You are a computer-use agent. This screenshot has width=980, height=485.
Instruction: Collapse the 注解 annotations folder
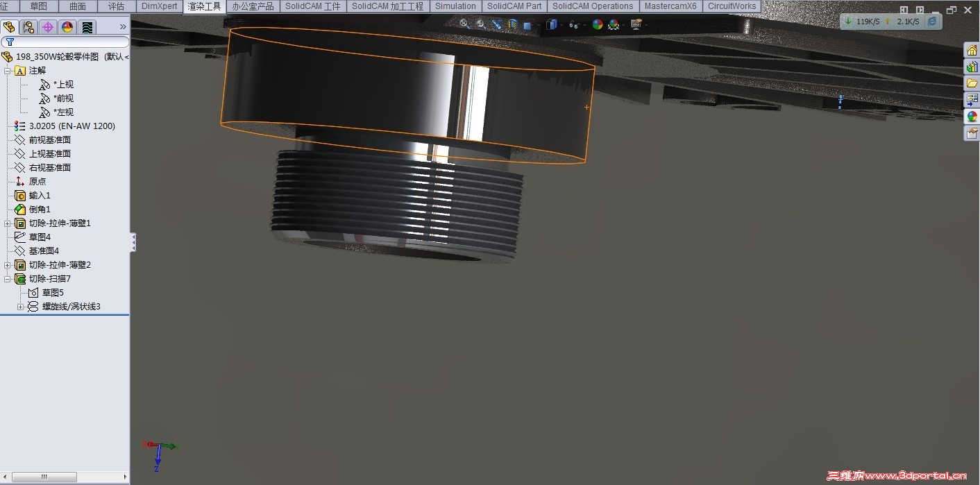8,71
